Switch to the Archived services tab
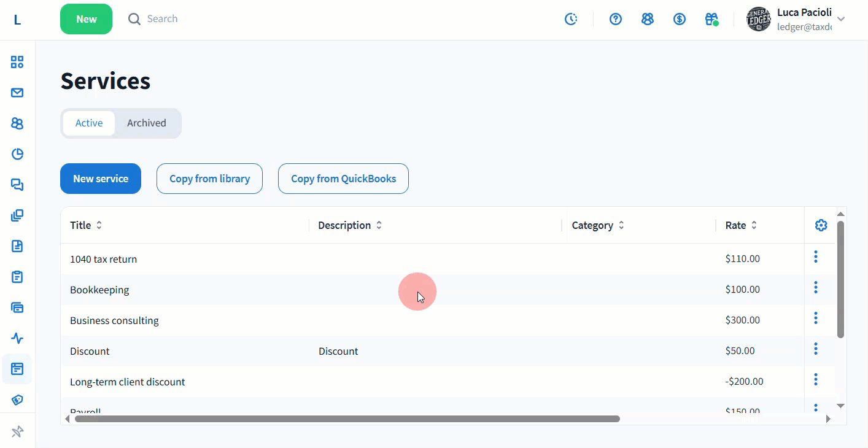Viewport: 868px width, 448px height. (x=147, y=123)
